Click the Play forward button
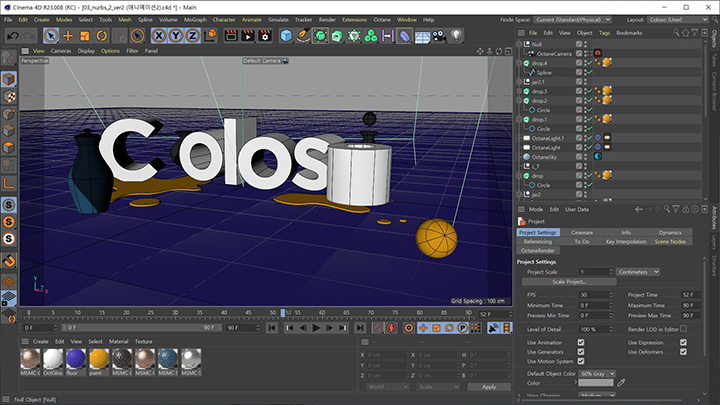Viewport: 720px width, 405px height. pyautogui.click(x=316, y=328)
